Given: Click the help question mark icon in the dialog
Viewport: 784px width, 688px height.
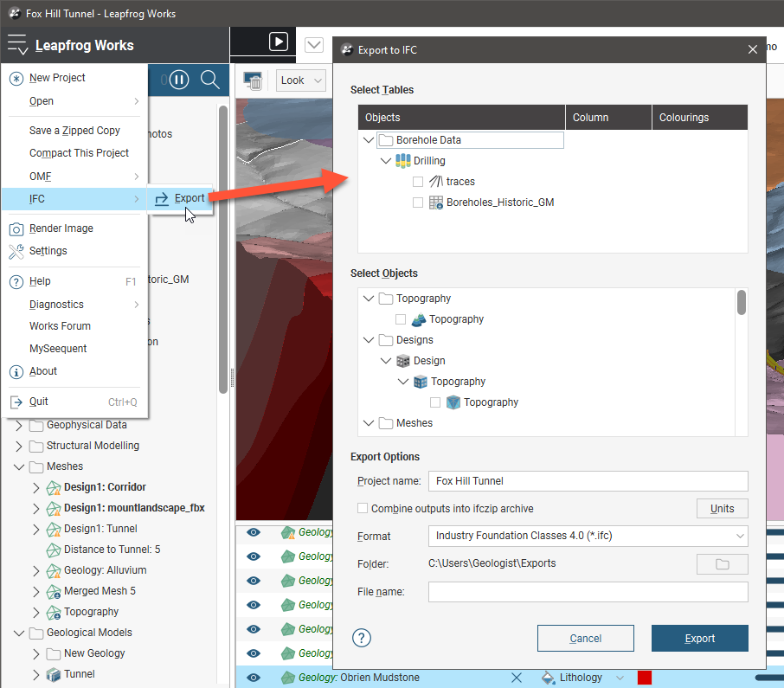Looking at the screenshot, I should [x=362, y=638].
